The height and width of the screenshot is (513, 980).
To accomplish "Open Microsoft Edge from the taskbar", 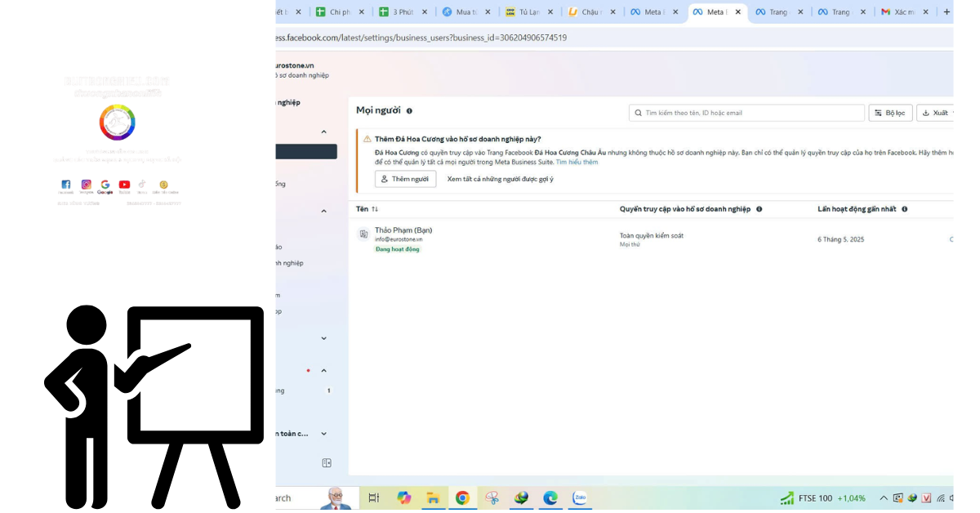I will [x=550, y=497].
